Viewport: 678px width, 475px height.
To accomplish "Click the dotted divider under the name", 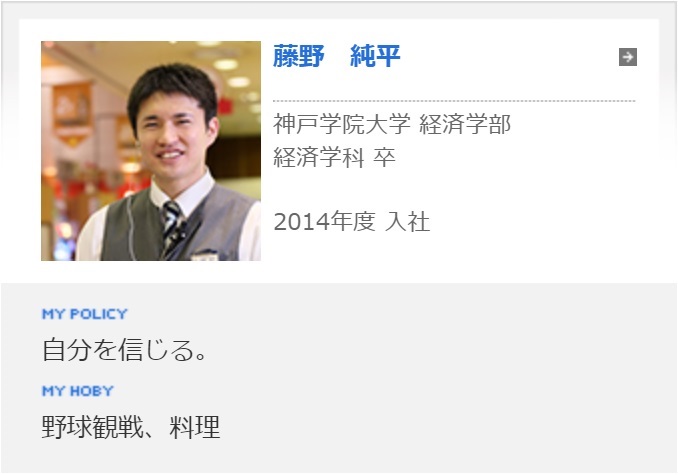I will click(454, 101).
